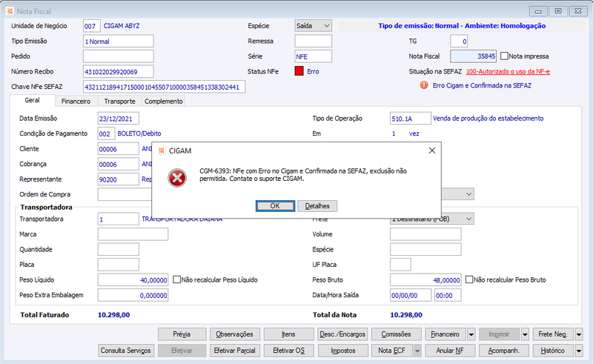Click the Anular NF button
The image size is (593, 364).
click(x=450, y=351)
